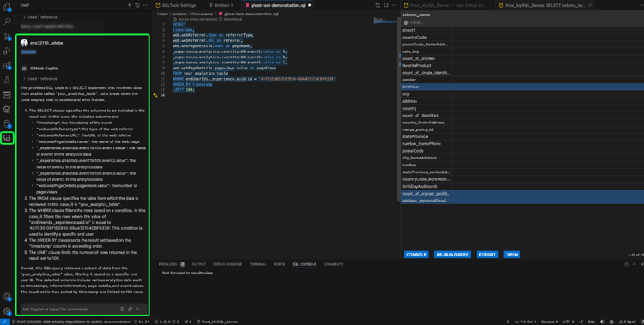
Task: Click the EXPORT button
Action: point(487,255)
